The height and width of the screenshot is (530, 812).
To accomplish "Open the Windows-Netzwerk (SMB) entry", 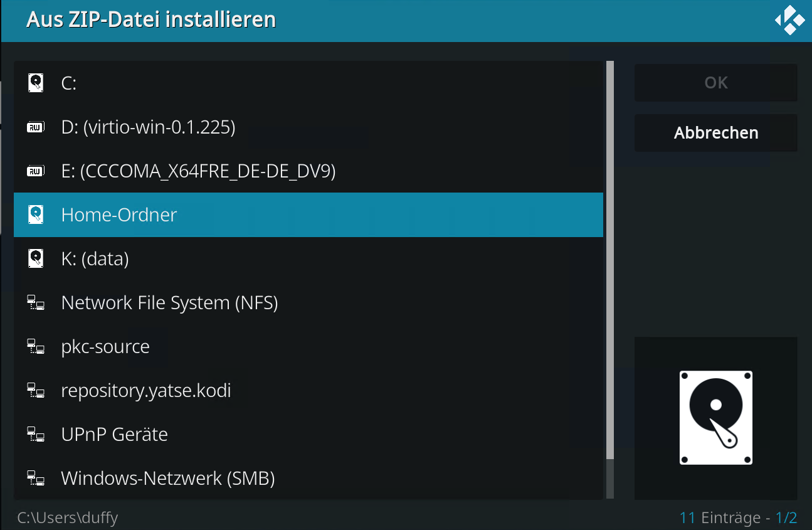I will [168, 479].
